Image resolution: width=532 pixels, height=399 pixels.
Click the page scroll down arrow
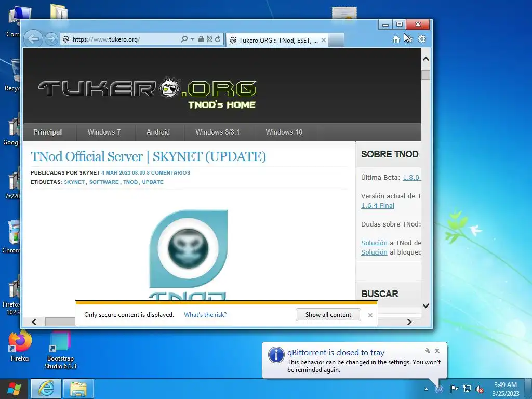pos(426,305)
